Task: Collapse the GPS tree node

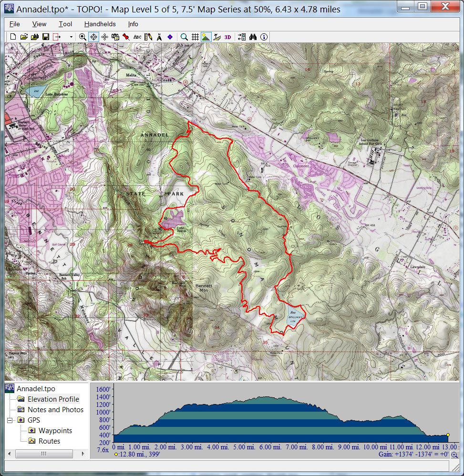Action: click(10, 420)
